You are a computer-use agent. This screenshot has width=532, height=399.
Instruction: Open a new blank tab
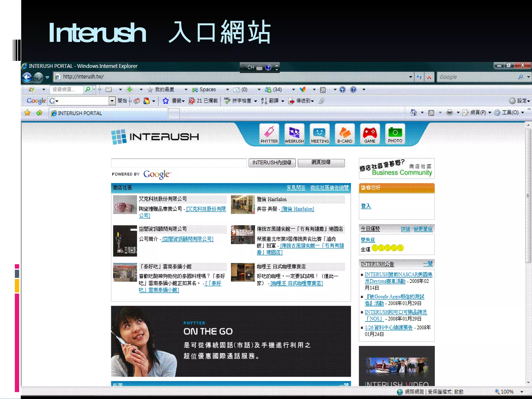174,114
